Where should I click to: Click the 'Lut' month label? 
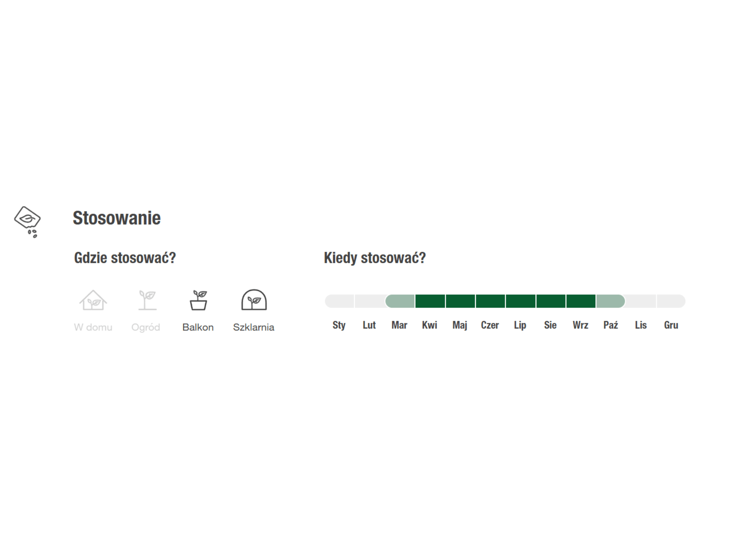point(369,325)
